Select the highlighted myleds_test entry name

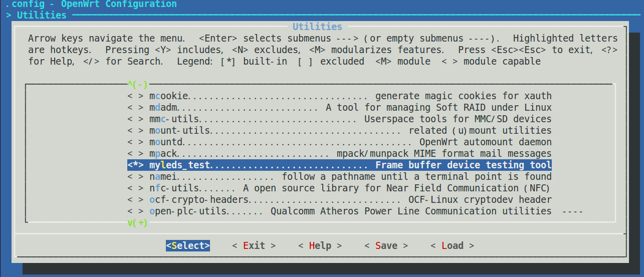pos(180,165)
